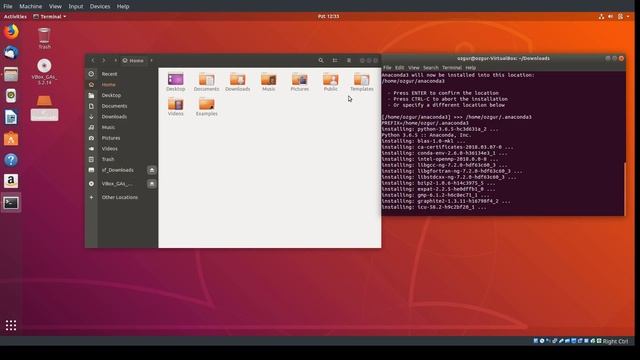Click Activities in the top bar
The width and height of the screenshot is (640, 360).
click(15, 16)
